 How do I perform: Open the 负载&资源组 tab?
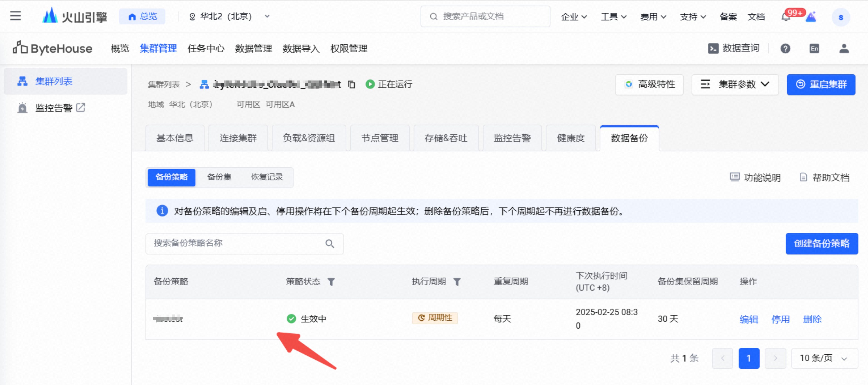pos(309,138)
